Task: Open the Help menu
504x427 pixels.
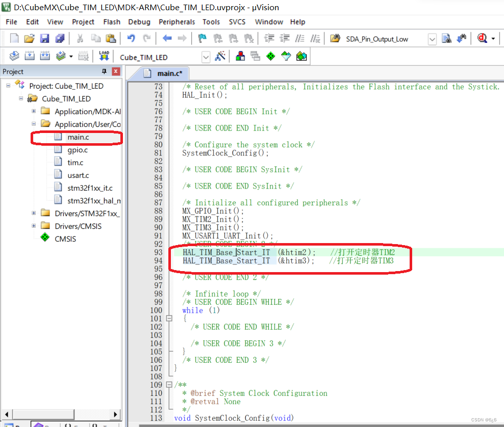Action: point(297,22)
